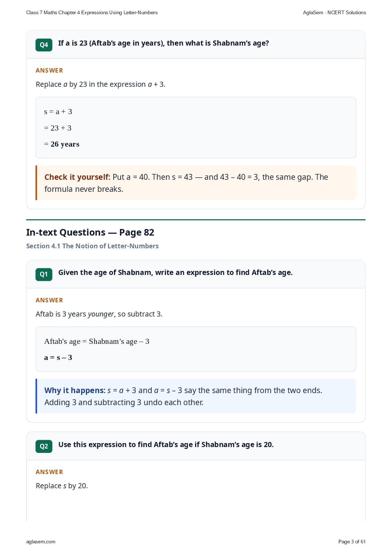392x555 pixels.
Task: Open the aglasem.com footer link
Action: click(41, 542)
